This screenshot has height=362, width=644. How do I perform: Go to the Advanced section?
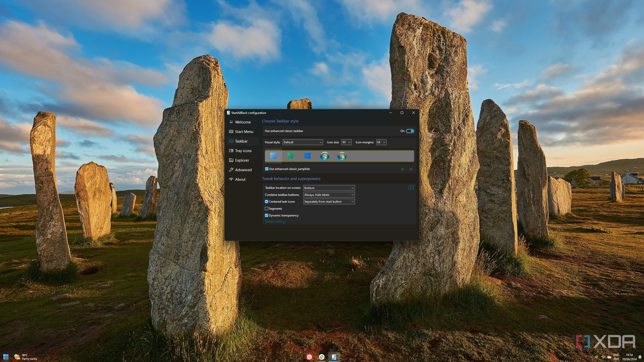(243, 170)
